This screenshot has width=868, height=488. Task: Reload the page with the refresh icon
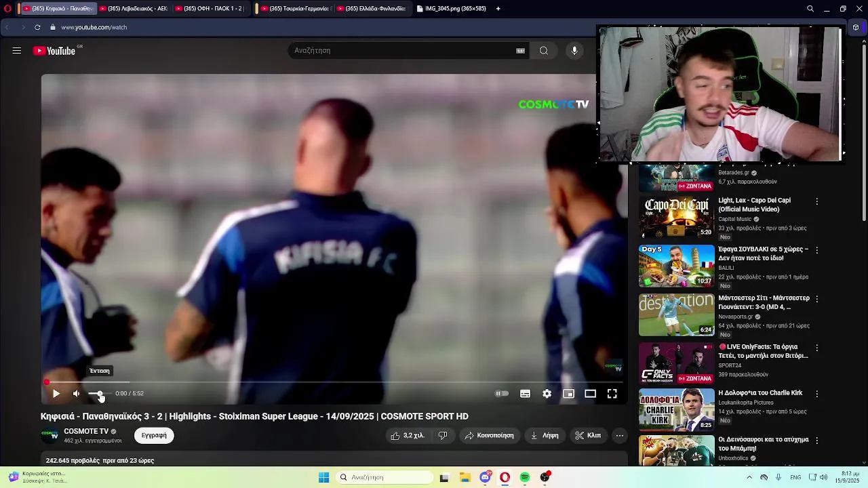pyautogui.click(x=37, y=27)
